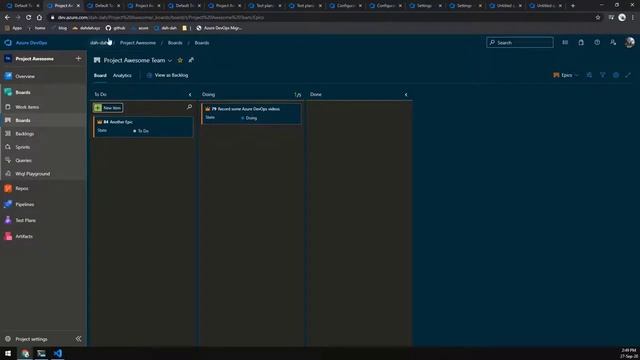640x360 pixels.
Task: Open the github bookmark
Action: click(115, 28)
